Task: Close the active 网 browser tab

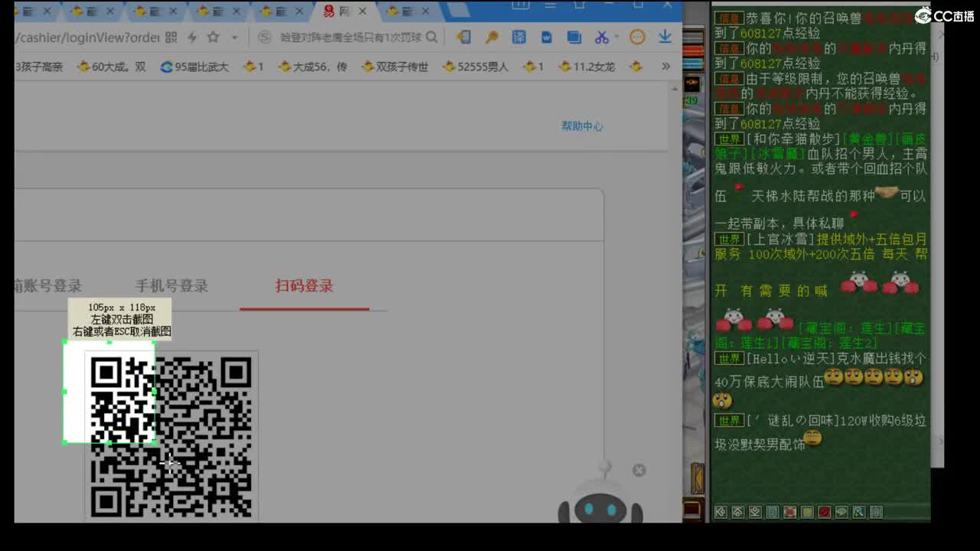Action: coord(362,11)
